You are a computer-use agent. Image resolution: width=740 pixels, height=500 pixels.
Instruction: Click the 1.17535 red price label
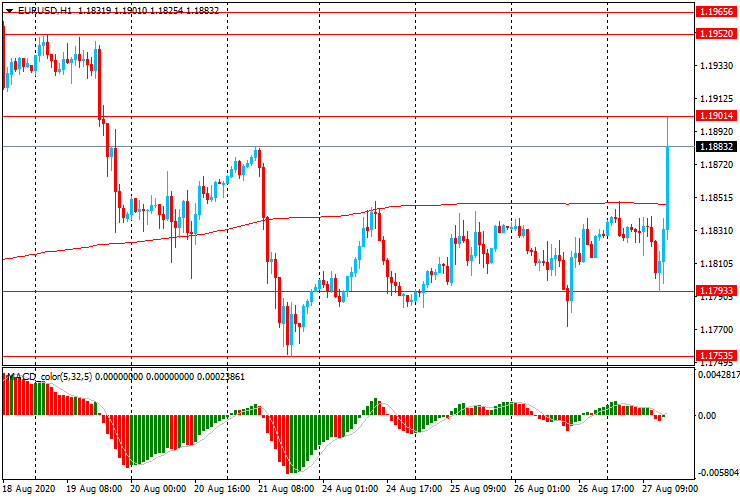(717, 355)
